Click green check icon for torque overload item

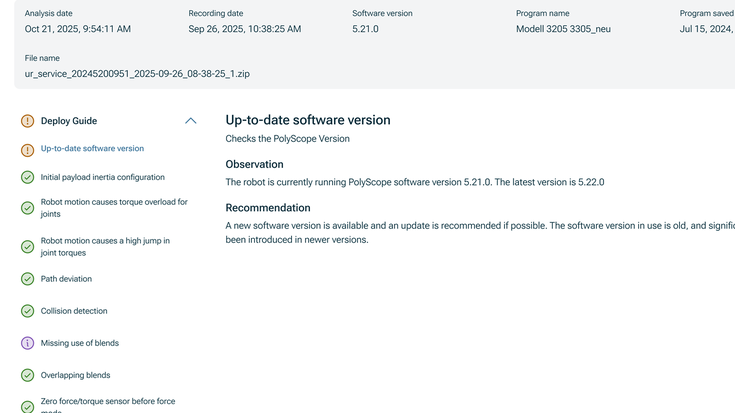pyautogui.click(x=27, y=208)
